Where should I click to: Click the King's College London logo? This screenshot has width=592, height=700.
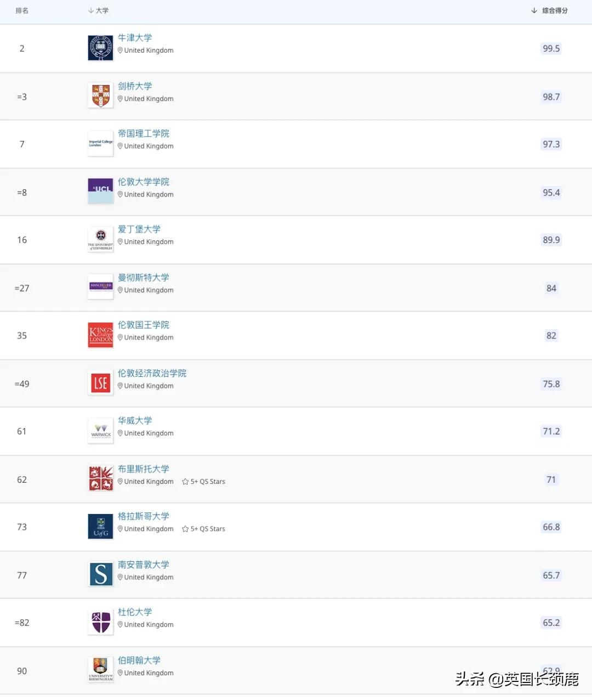point(100,335)
